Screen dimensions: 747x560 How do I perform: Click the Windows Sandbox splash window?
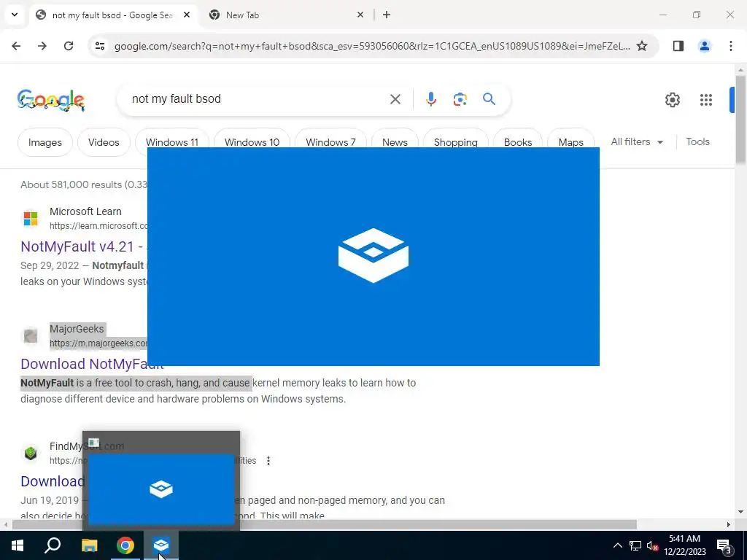373,256
